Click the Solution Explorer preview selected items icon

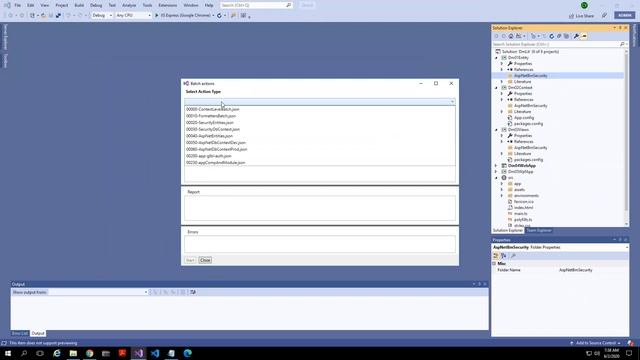(x=584, y=36)
